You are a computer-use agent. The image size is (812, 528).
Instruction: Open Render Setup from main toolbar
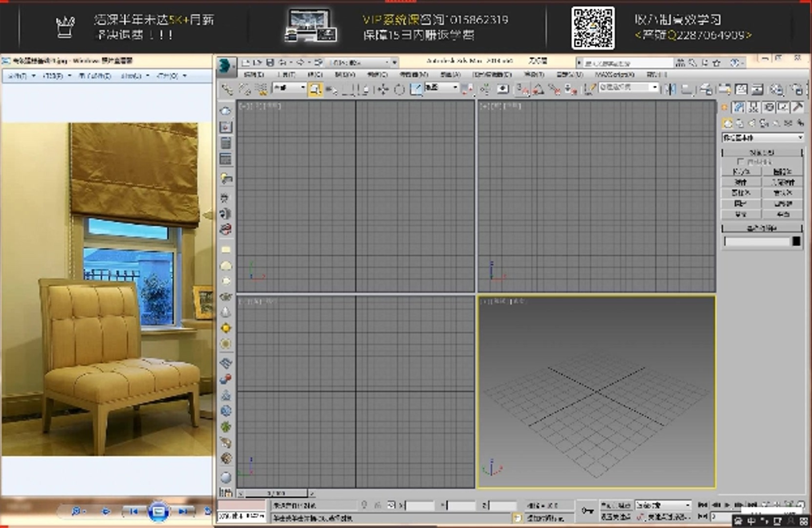(797, 89)
